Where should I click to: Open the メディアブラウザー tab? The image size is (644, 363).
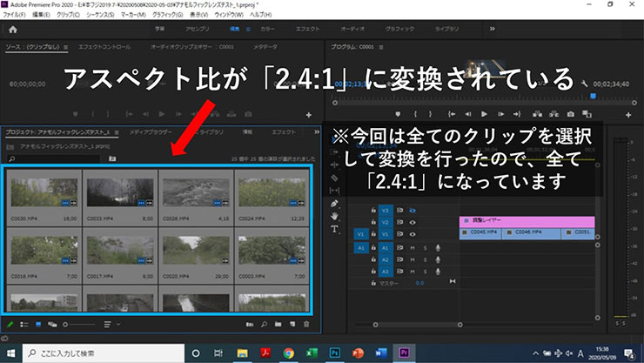pyautogui.click(x=151, y=132)
